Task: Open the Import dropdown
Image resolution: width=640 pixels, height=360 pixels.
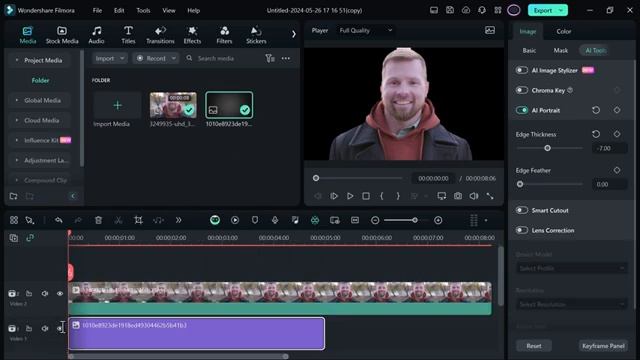Action: [x=110, y=58]
